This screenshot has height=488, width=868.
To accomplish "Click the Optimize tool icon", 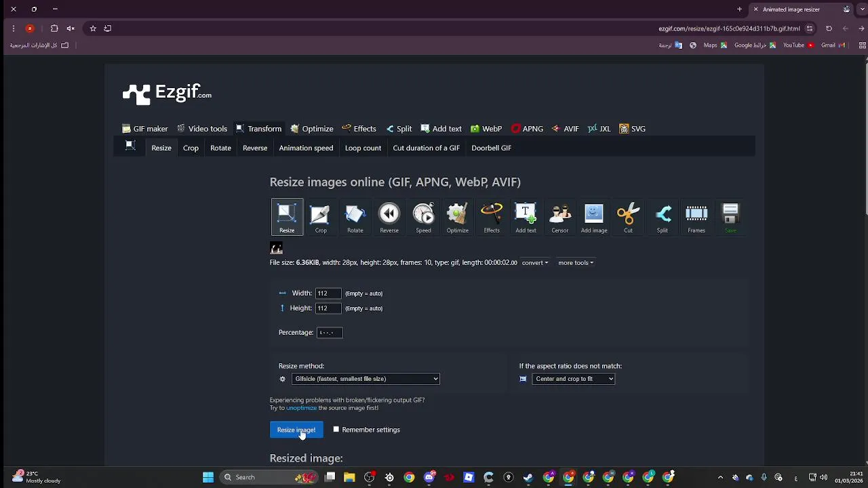I will [x=458, y=218].
